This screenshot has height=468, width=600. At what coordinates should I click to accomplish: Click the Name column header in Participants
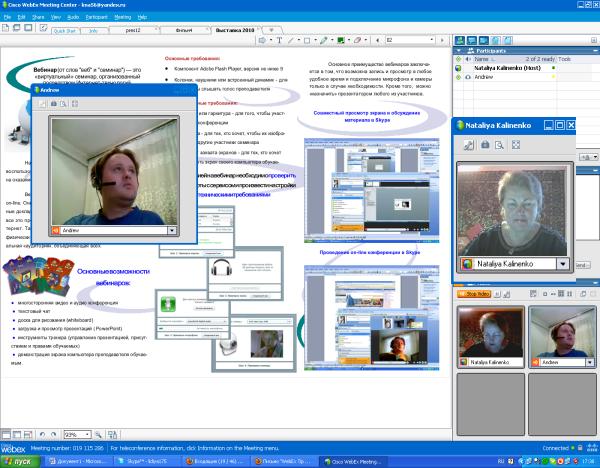coord(481,59)
